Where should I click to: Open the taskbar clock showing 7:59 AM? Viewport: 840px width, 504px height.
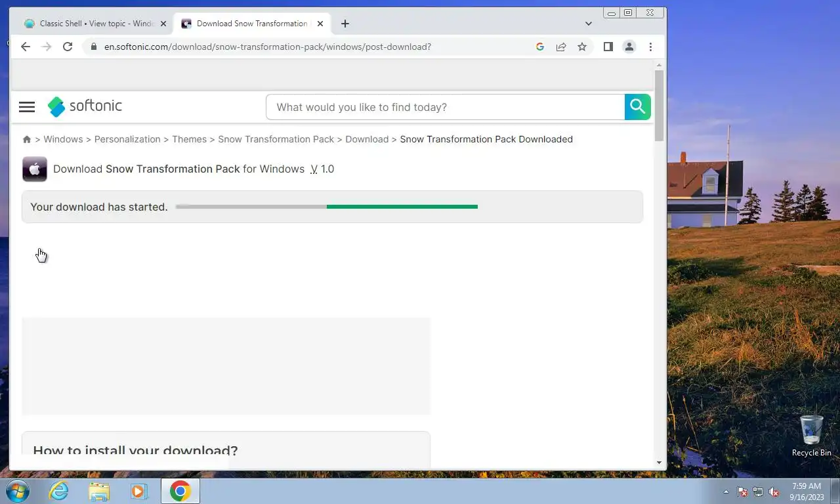click(x=807, y=492)
